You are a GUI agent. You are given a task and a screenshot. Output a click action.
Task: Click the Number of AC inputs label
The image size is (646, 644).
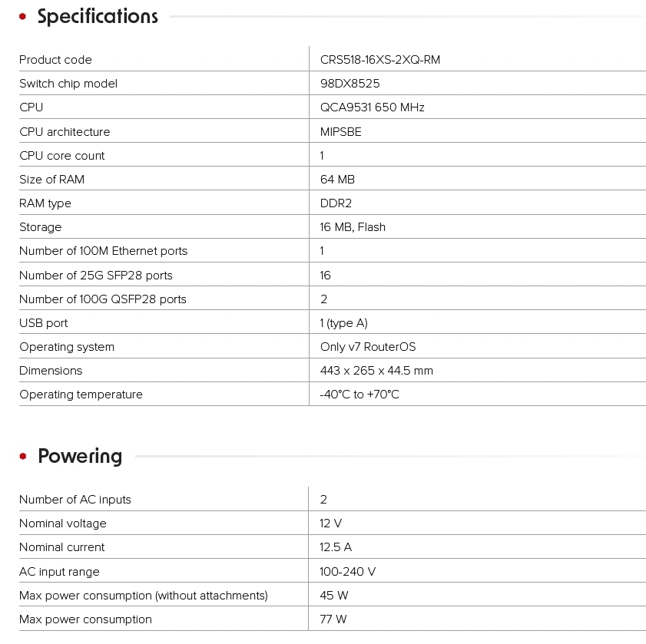(75, 500)
